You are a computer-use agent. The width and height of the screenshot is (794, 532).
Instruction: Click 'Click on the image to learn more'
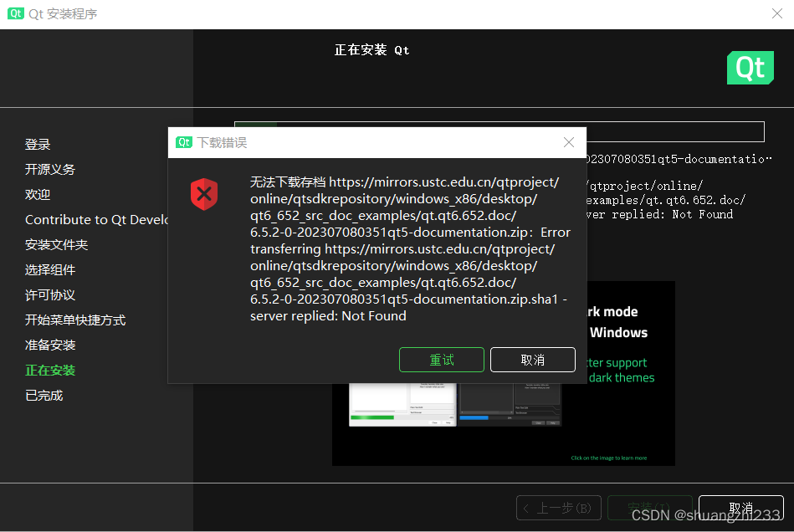pos(608,458)
